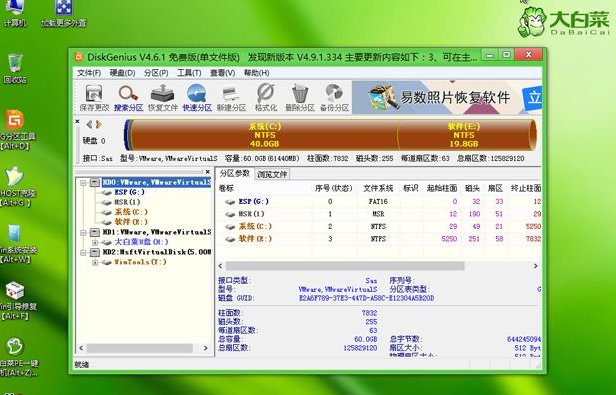The width and height of the screenshot is (616, 395).
Task: Switch to the Partition Parameters (分区参数) tab
Action: [x=235, y=174]
